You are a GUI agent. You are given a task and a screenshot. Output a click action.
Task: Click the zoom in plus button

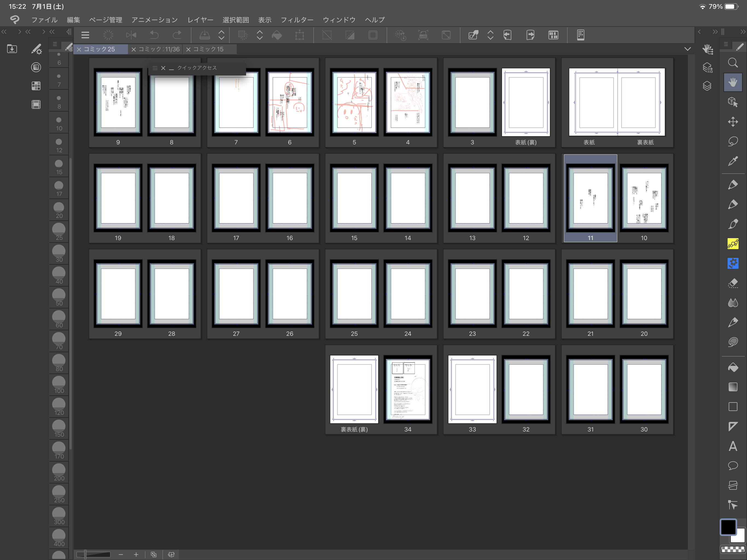136,554
